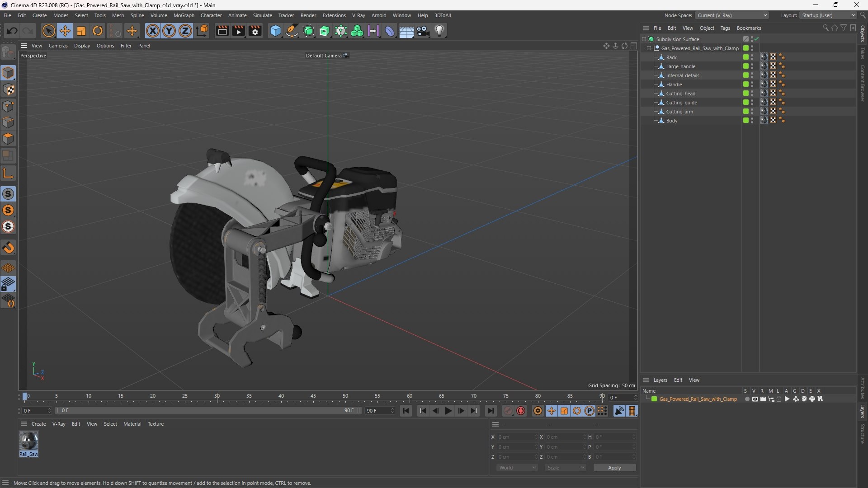The width and height of the screenshot is (868, 488).
Task: Open Edit Render Settings gear clapperboard
Action: (255, 31)
